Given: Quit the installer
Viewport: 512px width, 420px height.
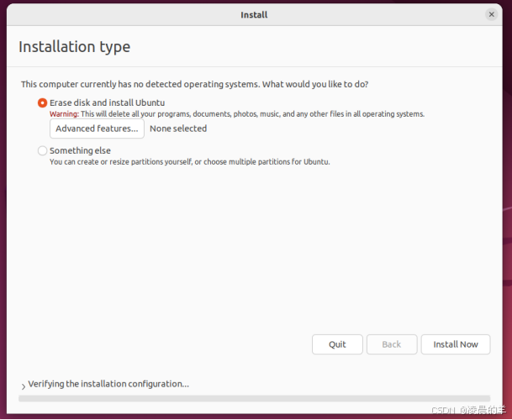Looking at the screenshot, I should point(337,344).
